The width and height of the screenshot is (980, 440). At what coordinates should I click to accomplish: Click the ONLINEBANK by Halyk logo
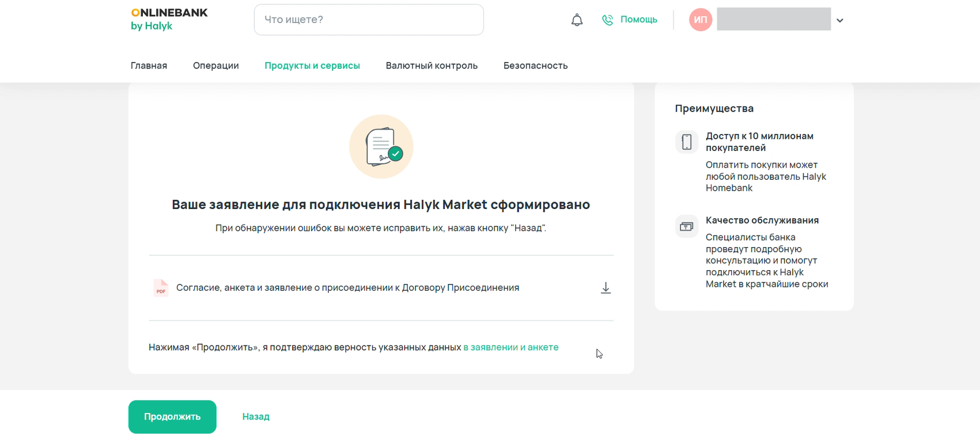coord(169,19)
